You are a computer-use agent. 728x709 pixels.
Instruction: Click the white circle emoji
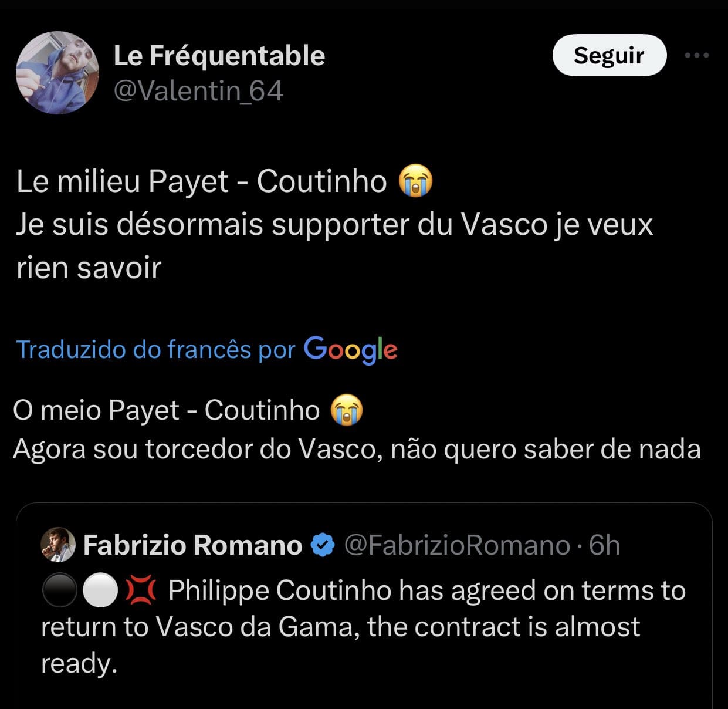pos(100,590)
